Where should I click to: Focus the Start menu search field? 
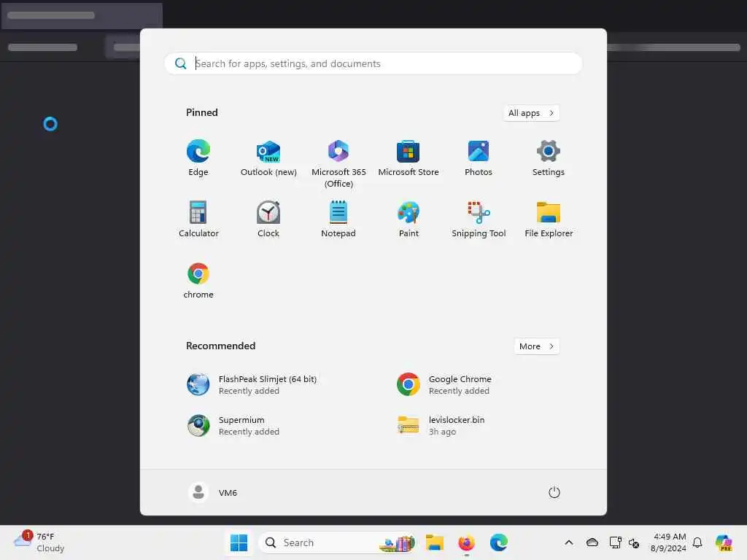tap(373, 63)
